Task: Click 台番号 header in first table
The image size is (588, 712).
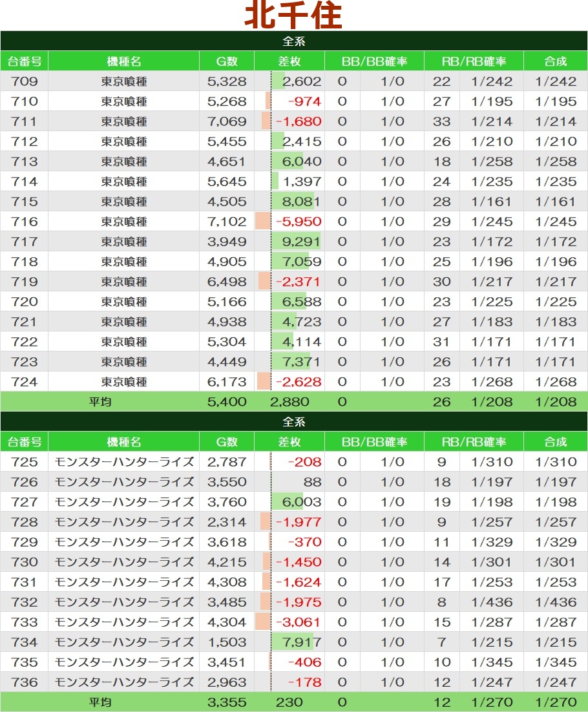Action: [25, 61]
